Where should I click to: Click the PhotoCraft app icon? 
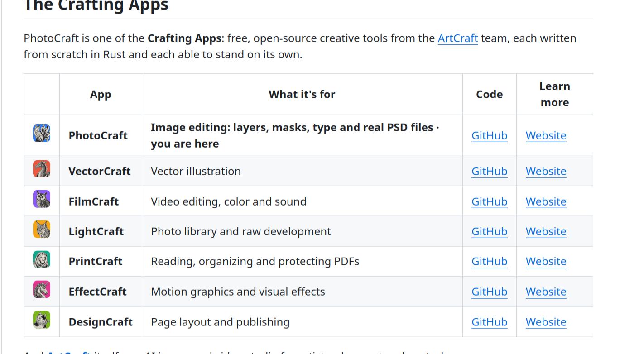tap(42, 134)
